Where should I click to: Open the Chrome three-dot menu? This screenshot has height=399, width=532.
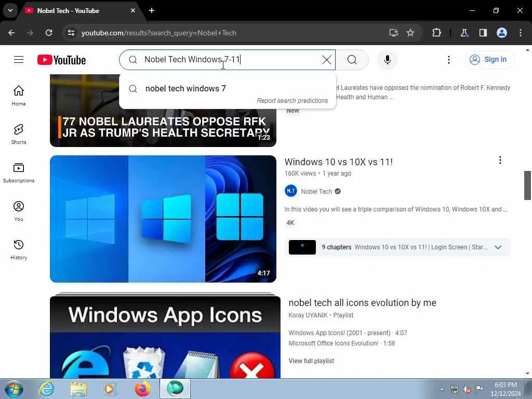tap(521, 33)
